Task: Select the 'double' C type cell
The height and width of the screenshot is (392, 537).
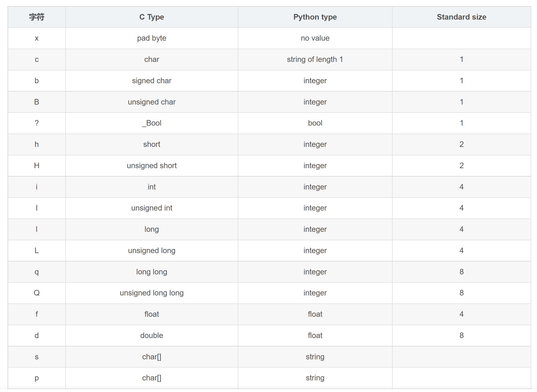Action: point(152,336)
